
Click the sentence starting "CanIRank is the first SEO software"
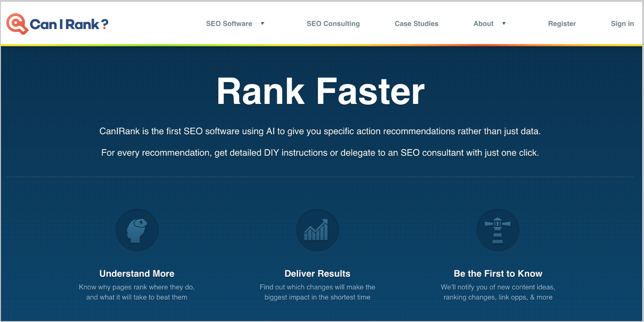320,132
